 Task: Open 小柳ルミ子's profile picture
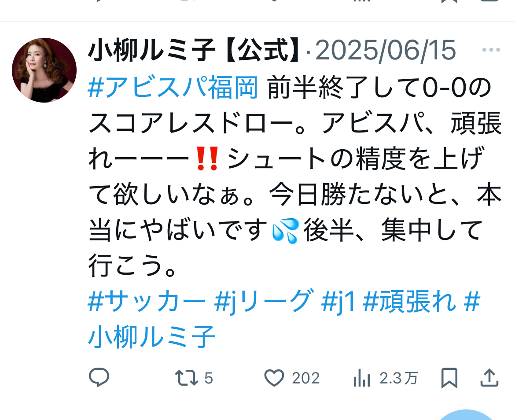pos(44,70)
